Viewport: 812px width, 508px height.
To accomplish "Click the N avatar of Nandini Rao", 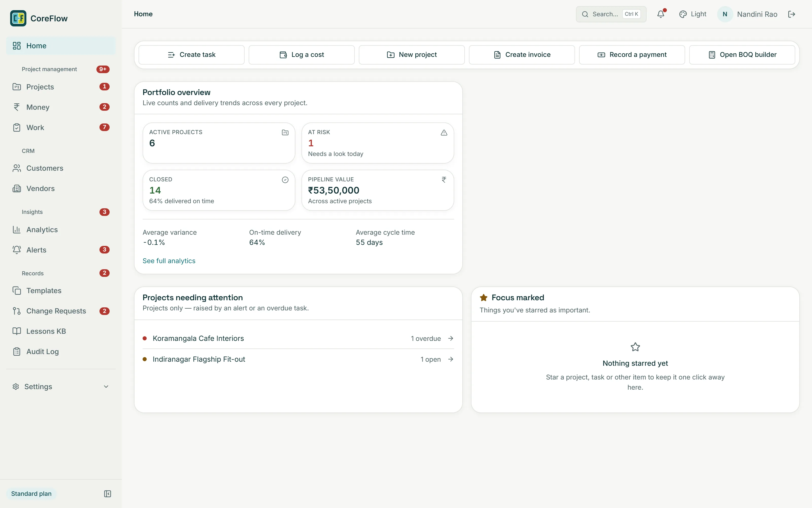I will tap(725, 14).
